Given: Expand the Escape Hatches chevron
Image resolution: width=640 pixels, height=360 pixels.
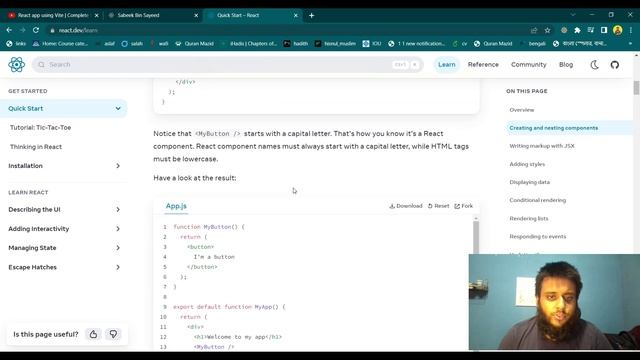Looking at the screenshot, I should (118, 267).
